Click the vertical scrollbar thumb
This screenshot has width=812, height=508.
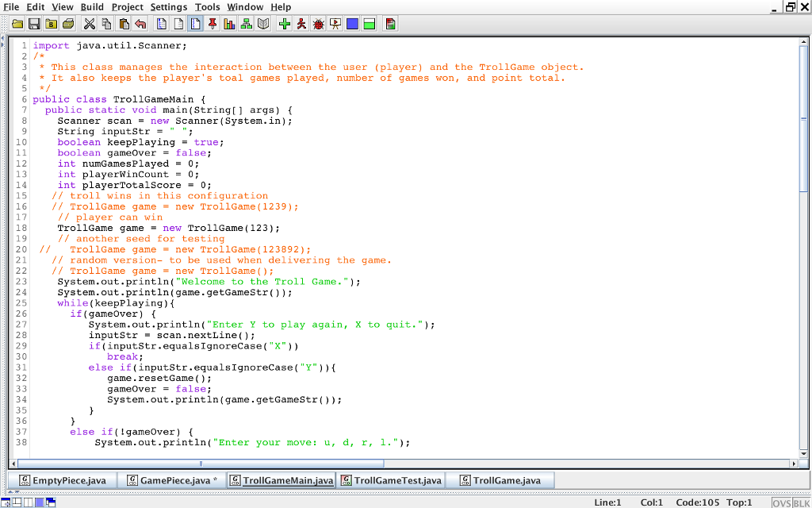(803, 121)
